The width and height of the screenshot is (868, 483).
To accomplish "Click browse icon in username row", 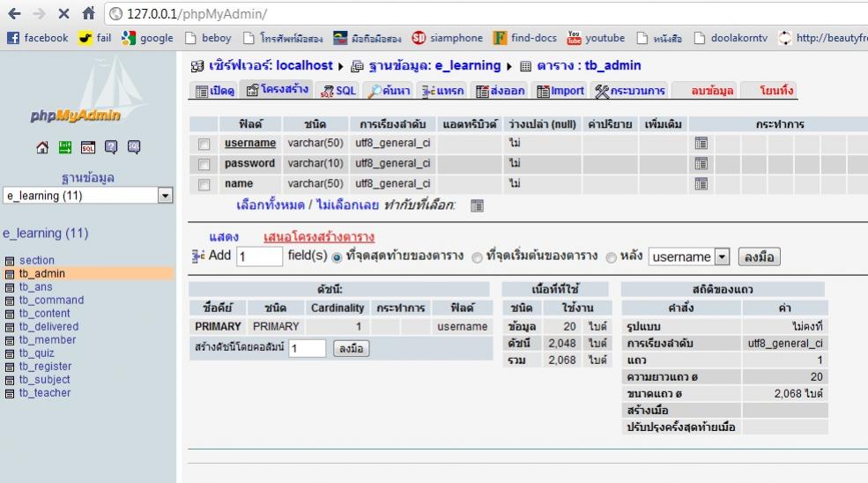I will click(x=701, y=144).
